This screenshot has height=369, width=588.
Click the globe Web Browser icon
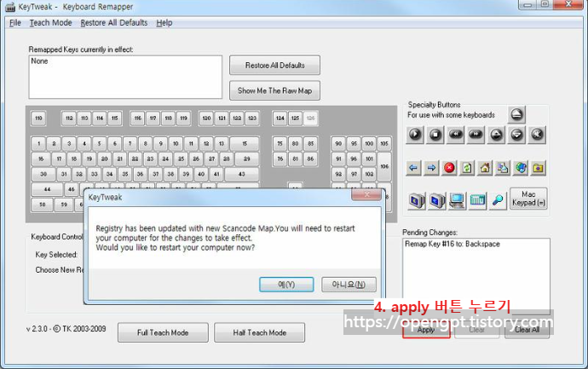(521, 168)
